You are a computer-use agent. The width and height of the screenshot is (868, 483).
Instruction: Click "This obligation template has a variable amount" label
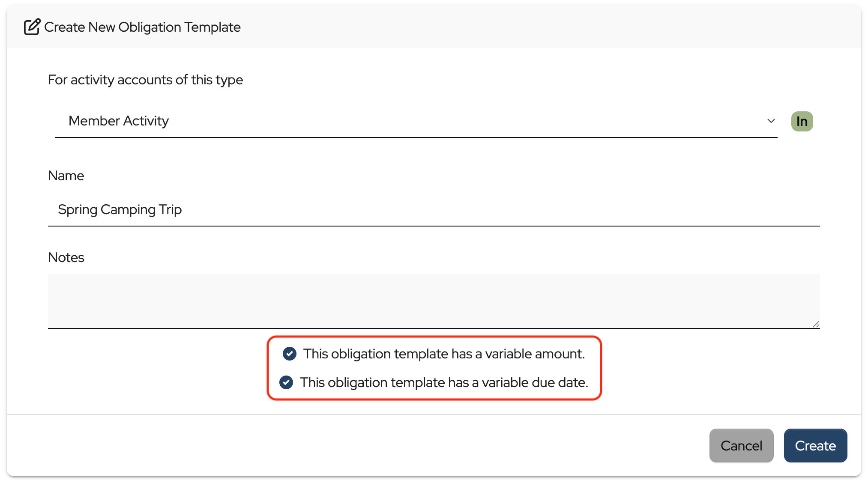tap(444, 354)
